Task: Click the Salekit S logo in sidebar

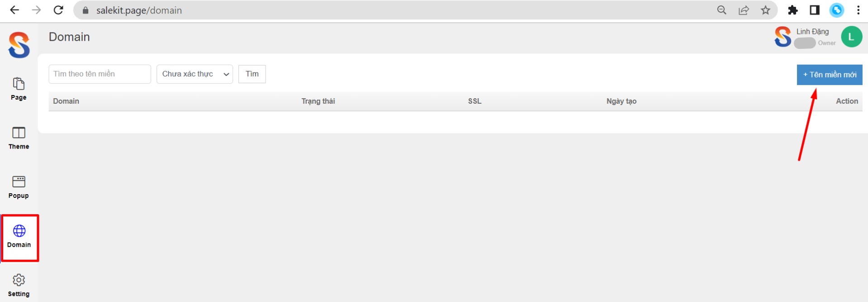Action: pyautogui.click(x=19, y=45)
